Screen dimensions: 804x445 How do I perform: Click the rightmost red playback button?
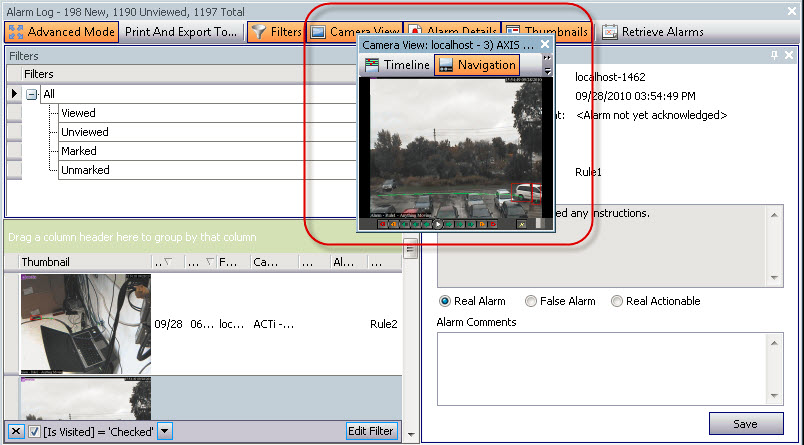coord(493,224)
